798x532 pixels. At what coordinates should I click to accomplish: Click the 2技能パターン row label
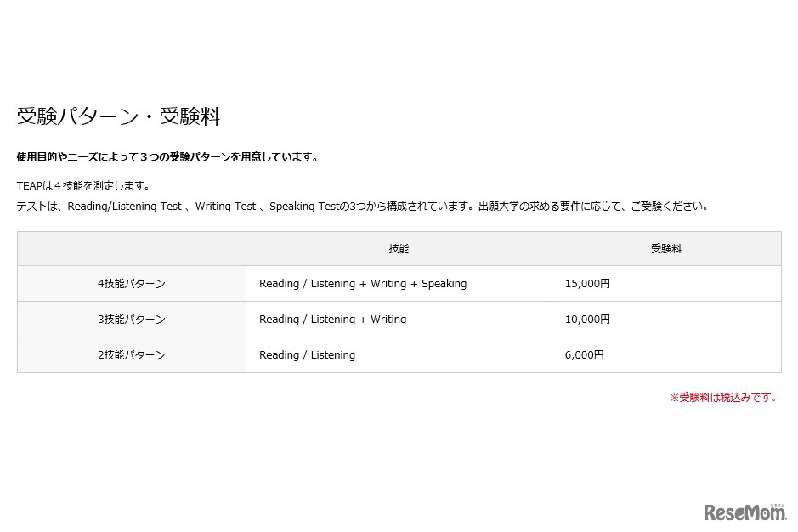pos(131,354)
